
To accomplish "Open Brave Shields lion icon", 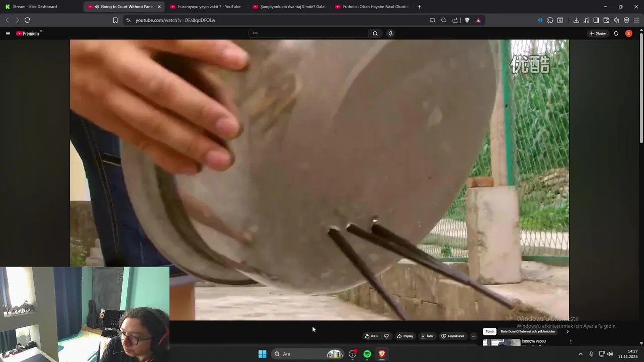I will pyautogui.click(x=467, y=20).
